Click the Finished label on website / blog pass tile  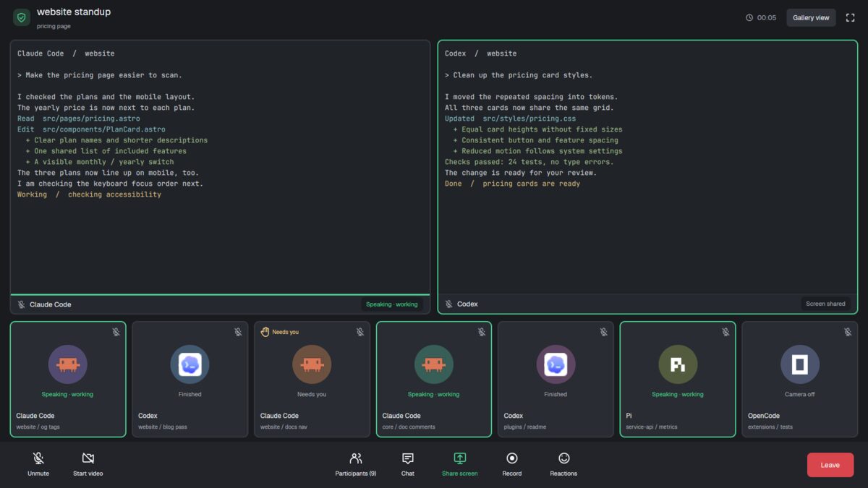190,395
